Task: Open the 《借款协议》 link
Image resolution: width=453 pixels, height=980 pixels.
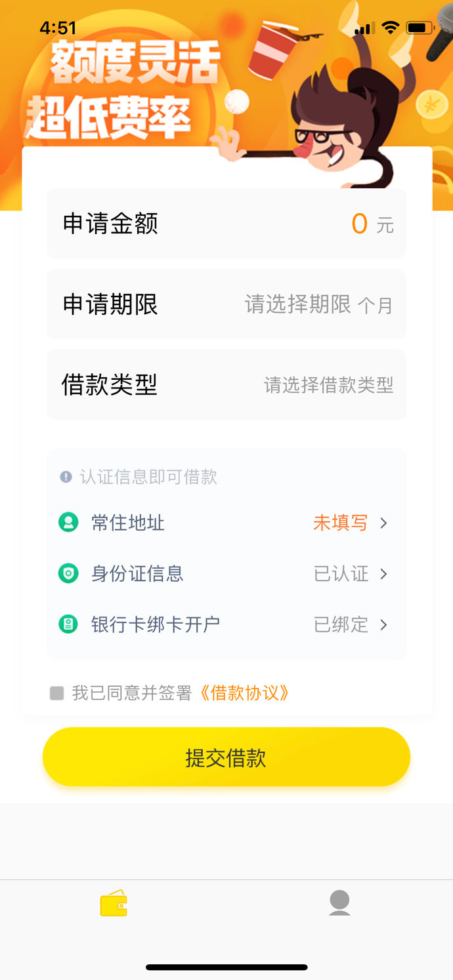Action: 244,693
